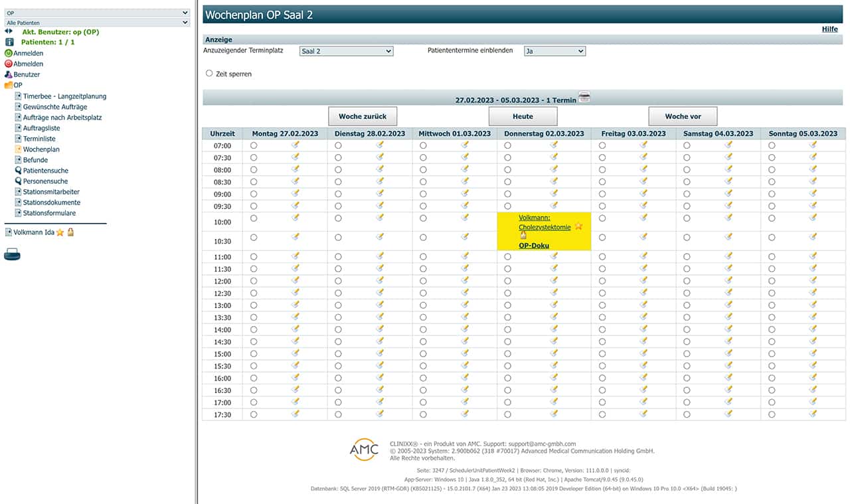Open the Patiententermine einblenden dropdown
The height and width of the screenshot is (504, 850).
click(554, 51)
